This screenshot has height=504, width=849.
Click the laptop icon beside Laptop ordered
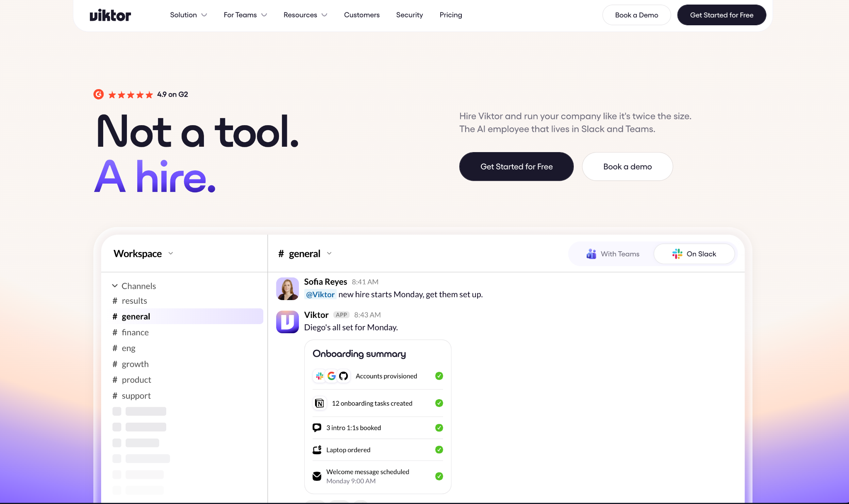click(317, 450)
